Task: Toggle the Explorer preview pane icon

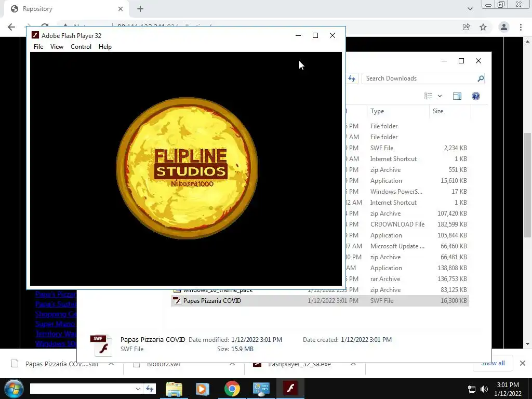Action: (x=457, y=96)
